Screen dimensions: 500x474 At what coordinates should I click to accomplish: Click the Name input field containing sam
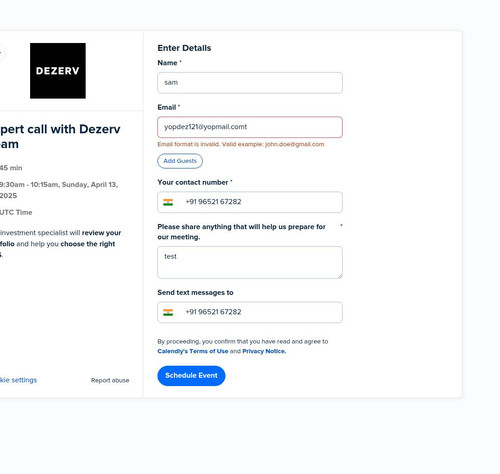pos(250,83)
